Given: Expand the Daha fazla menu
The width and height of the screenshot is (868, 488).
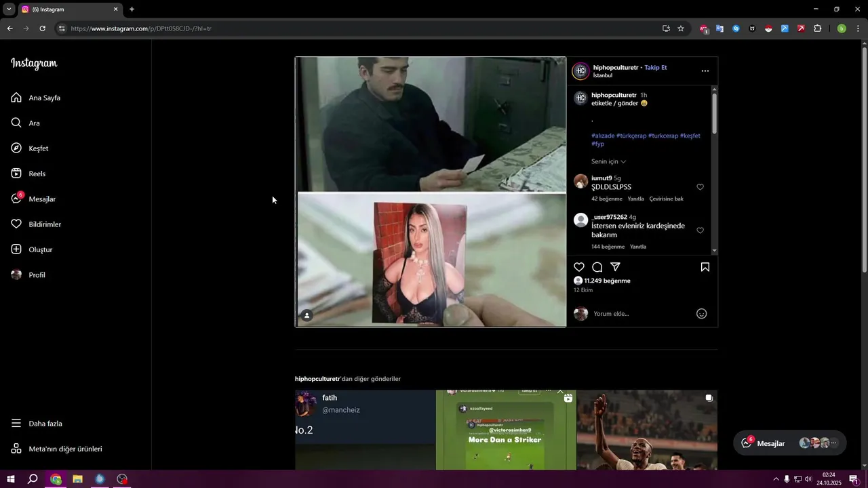Looking at the screenshot, I should 37,424.
